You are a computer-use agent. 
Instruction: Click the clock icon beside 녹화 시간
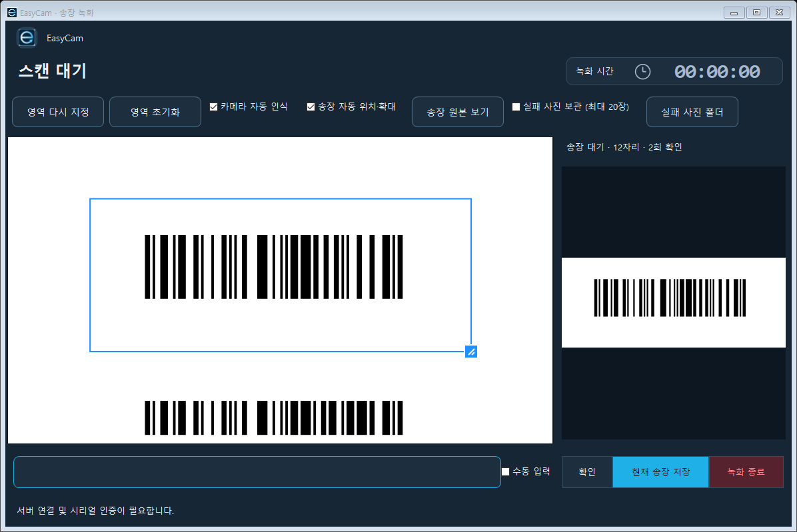[x=642, y=71]
